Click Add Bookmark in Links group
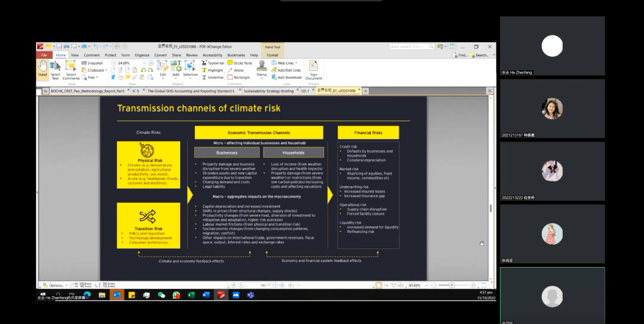Viewport: 644px width, 324px height. pos(286,77)
